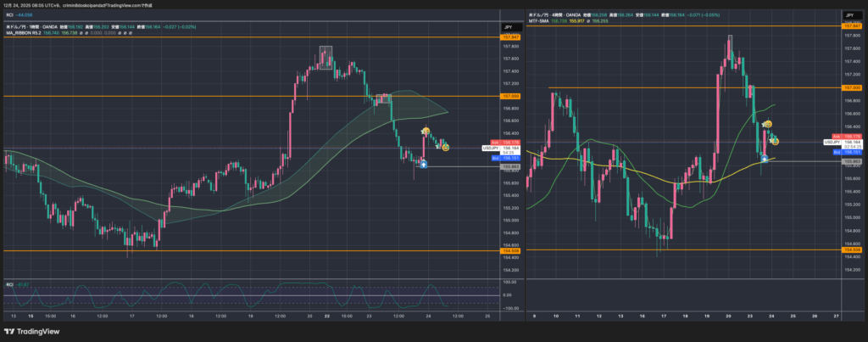868x342 pixels.
Task: Click the blue up-arrow marker on 4-hour chart
Action: point(764,157)
